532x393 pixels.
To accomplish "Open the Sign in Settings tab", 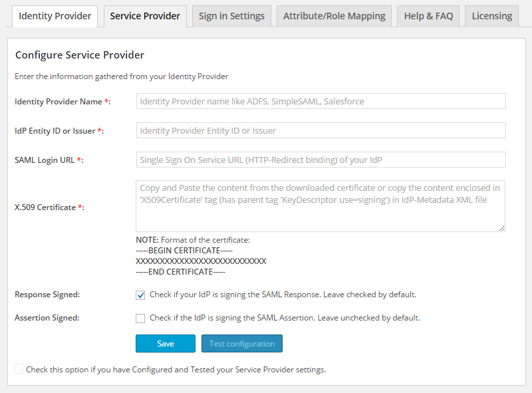I will coord(231,16).
